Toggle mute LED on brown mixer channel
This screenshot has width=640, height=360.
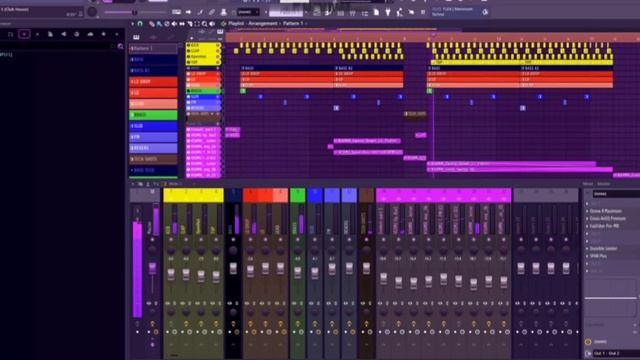[x=366, y=240]
